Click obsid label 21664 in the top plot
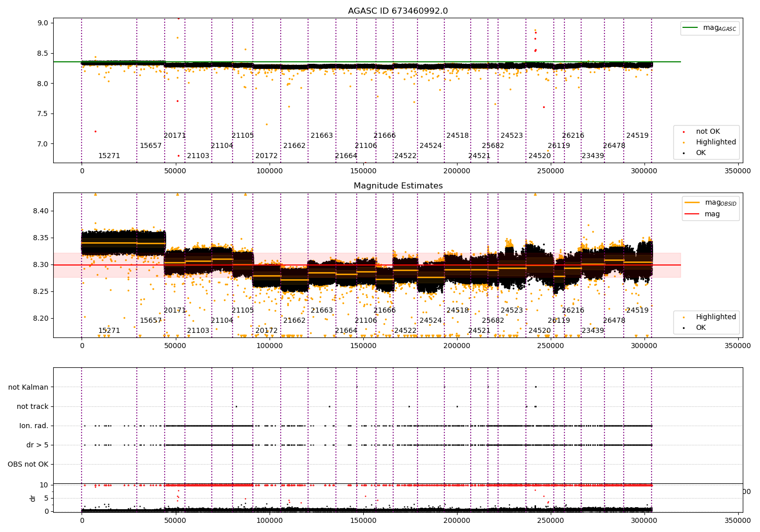760x532 pixels. [x=346, y=156]
